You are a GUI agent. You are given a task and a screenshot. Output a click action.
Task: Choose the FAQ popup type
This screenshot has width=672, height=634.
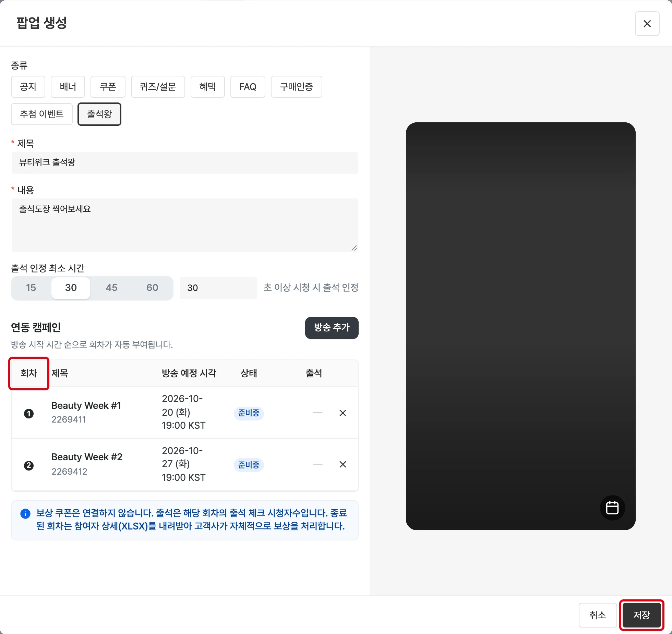pyautogui.click(x=248, y=87)
